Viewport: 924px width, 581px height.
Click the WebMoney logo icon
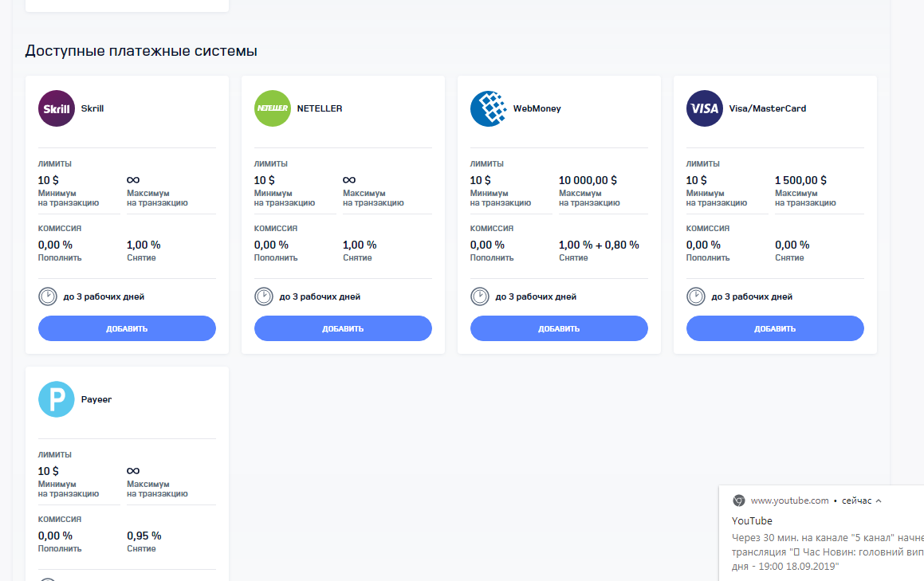click(x=489, y=108)
